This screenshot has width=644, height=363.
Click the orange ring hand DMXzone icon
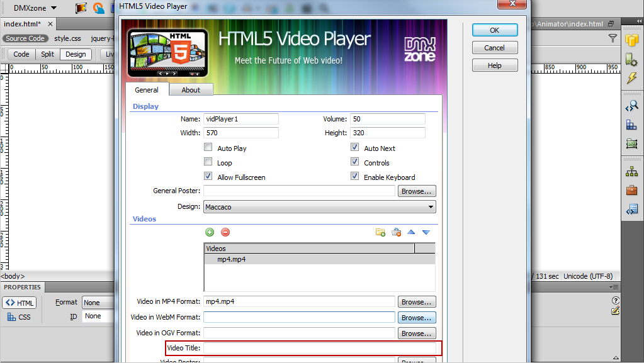pyautogui.click(x=99, y=8)
